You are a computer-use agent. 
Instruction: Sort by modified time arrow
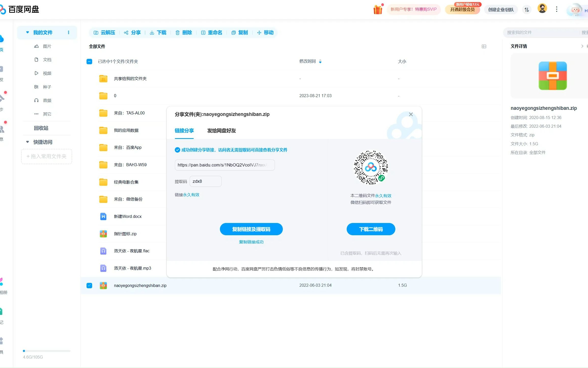(320, 61)
